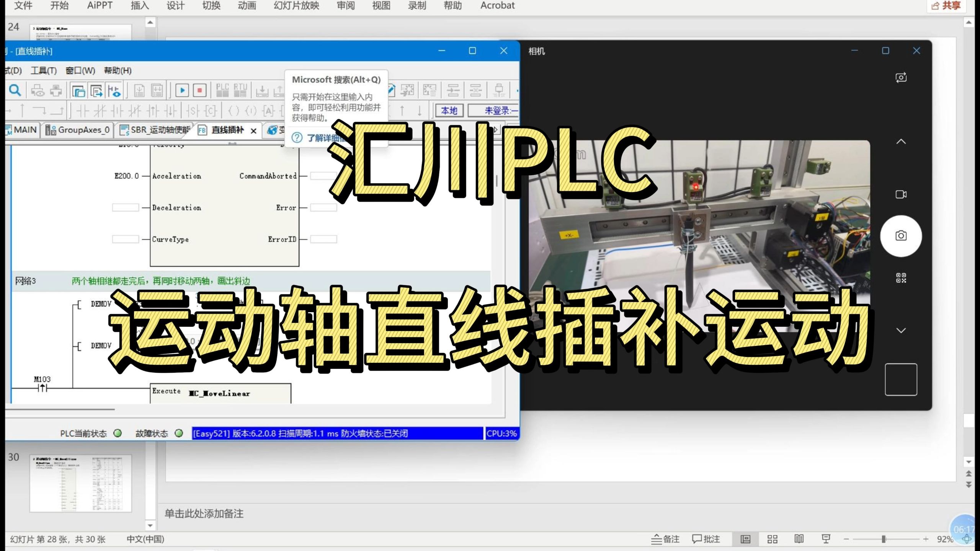980x551 pixels.
Task: Select PowerPoint normal view icon
Action: point(745,539)
